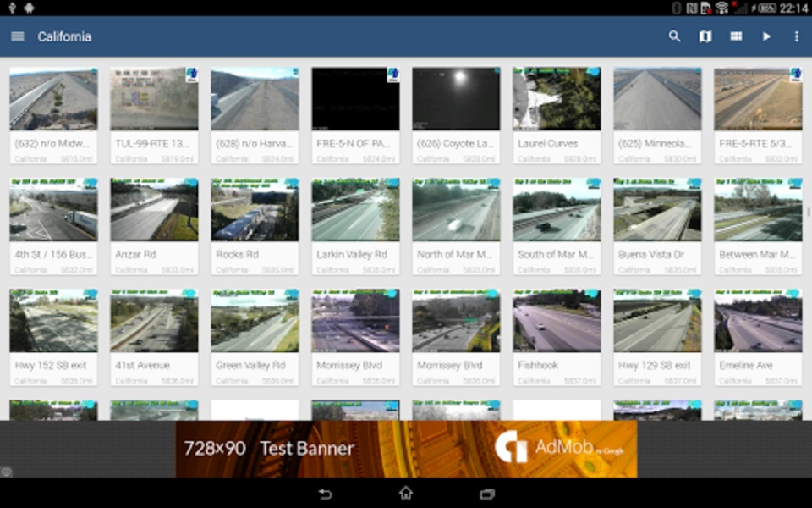Tap the clock in the status bar
Image resolution: width=812 pixels, height=508 pixels.
(793, 8)
